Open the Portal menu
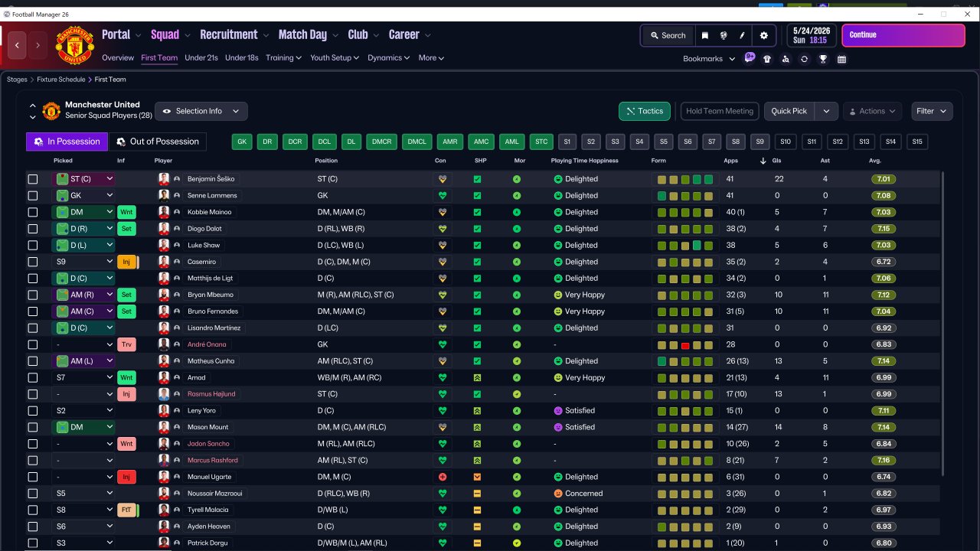The width and height of the screenshot is (980, 551). click(x=121, y=34)
